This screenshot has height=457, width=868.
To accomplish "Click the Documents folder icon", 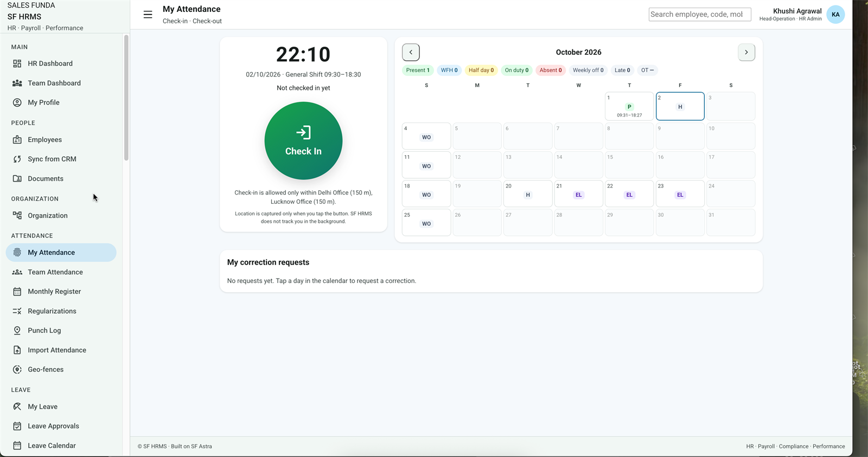I will tap(17, 179).
